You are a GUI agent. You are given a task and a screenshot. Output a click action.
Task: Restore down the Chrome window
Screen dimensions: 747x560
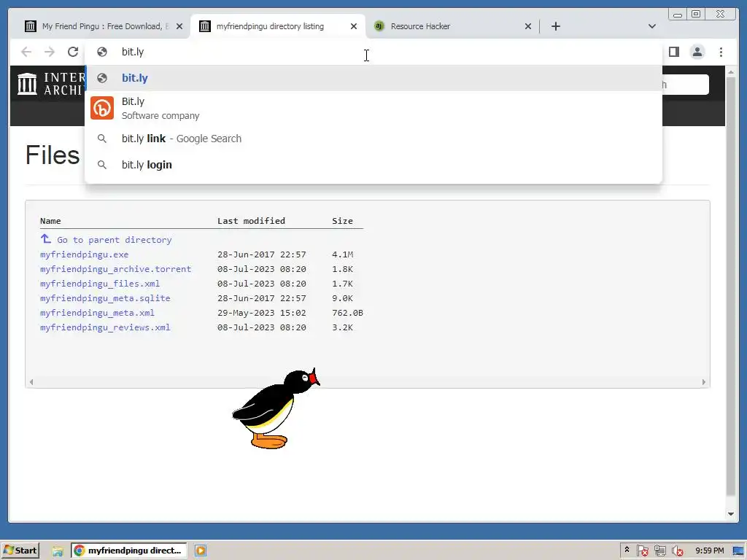point(695,15)
